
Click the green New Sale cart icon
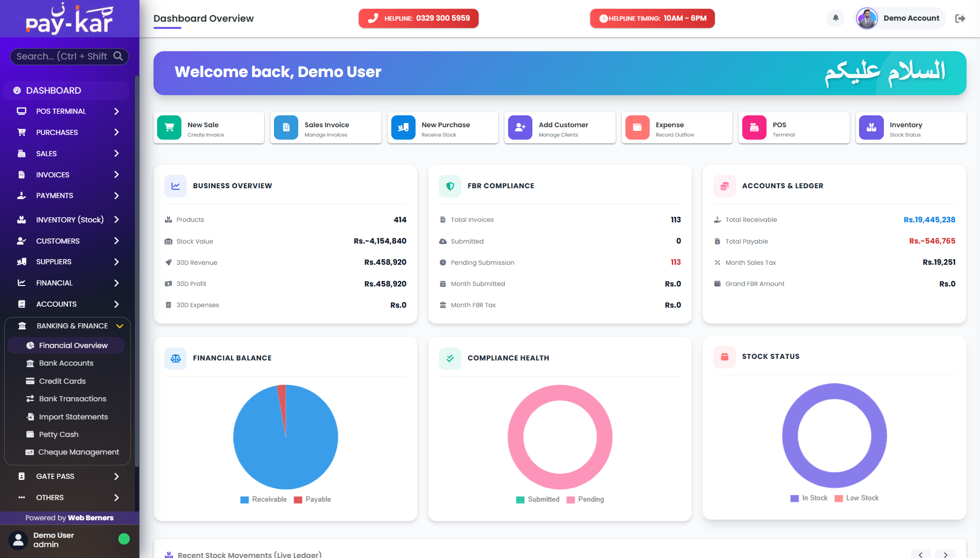tap(169, 127)
